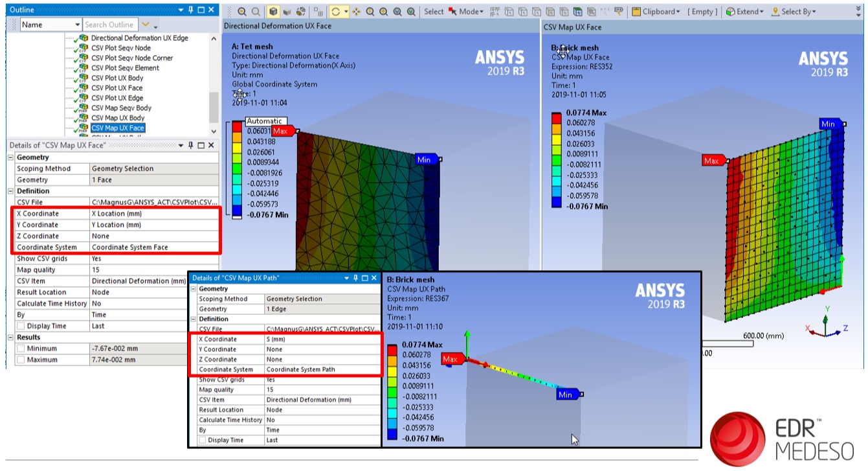Click the Clipboard icon in toolbar
The height and width of the screenshot is (471, 868).
coord(636,12)
